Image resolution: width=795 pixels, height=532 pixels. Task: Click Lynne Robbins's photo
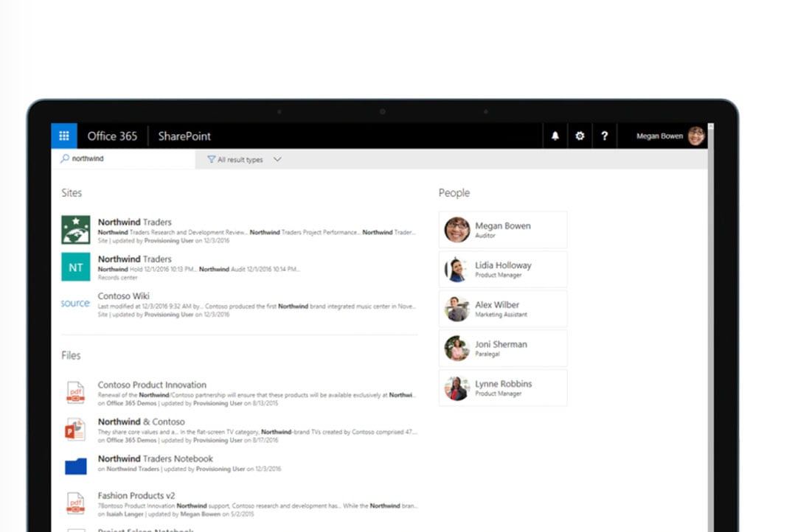pyautogui.click(x=456, y=388)
